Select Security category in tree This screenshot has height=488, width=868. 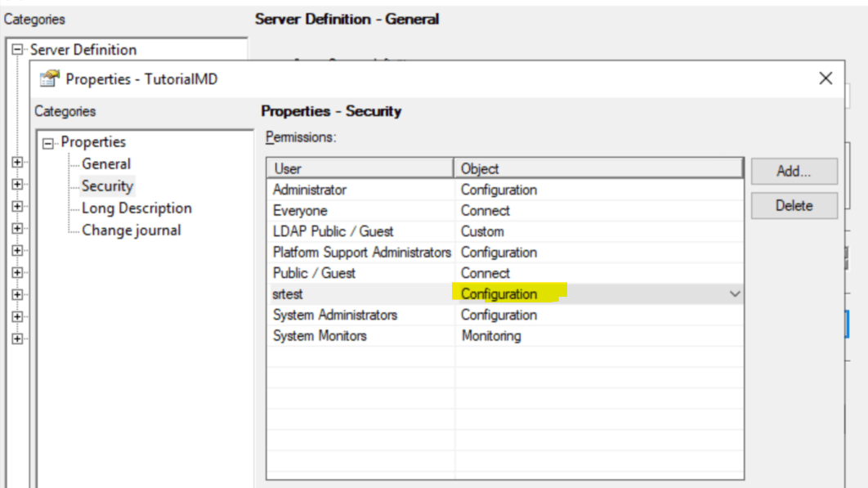click(107, 186)
